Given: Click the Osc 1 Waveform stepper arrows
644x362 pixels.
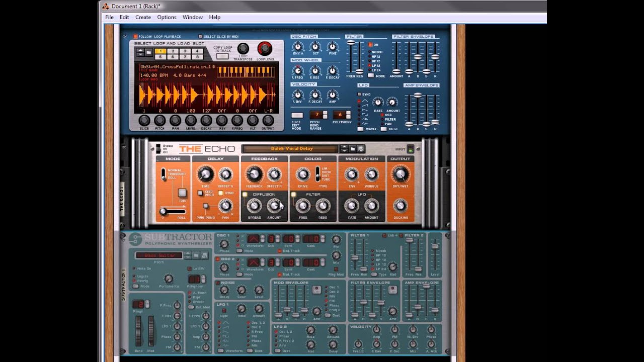Looking at the screenshot, I should coord(263,239).
